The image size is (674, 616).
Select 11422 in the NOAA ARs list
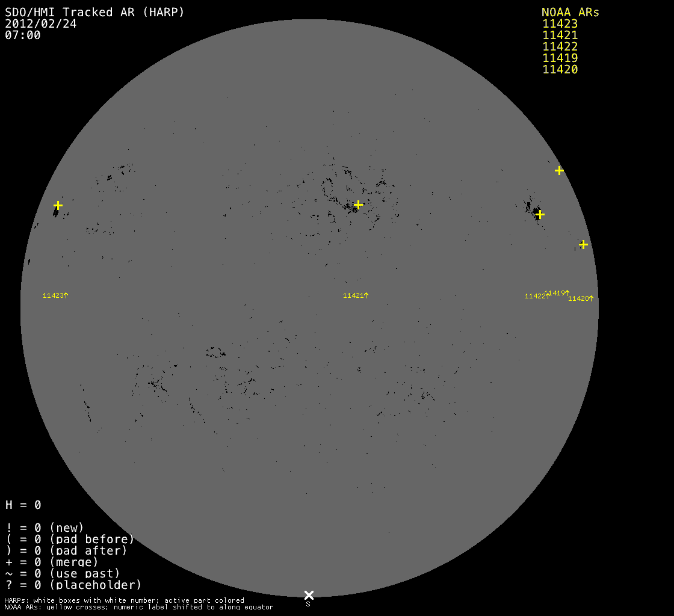click(560, 47)
